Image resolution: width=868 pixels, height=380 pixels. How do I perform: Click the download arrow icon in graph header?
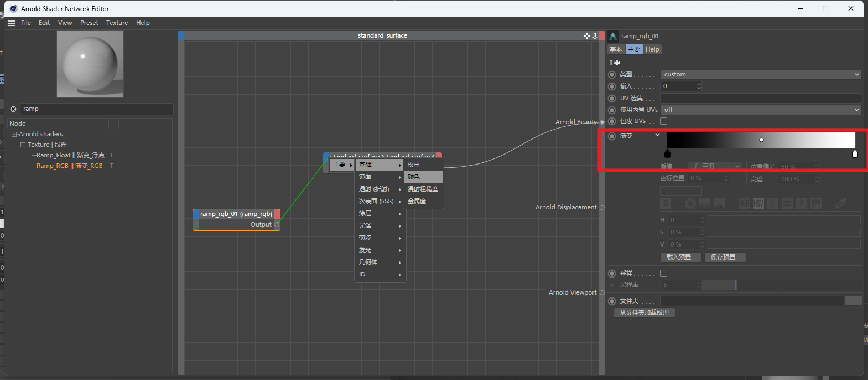click(595, 35)
